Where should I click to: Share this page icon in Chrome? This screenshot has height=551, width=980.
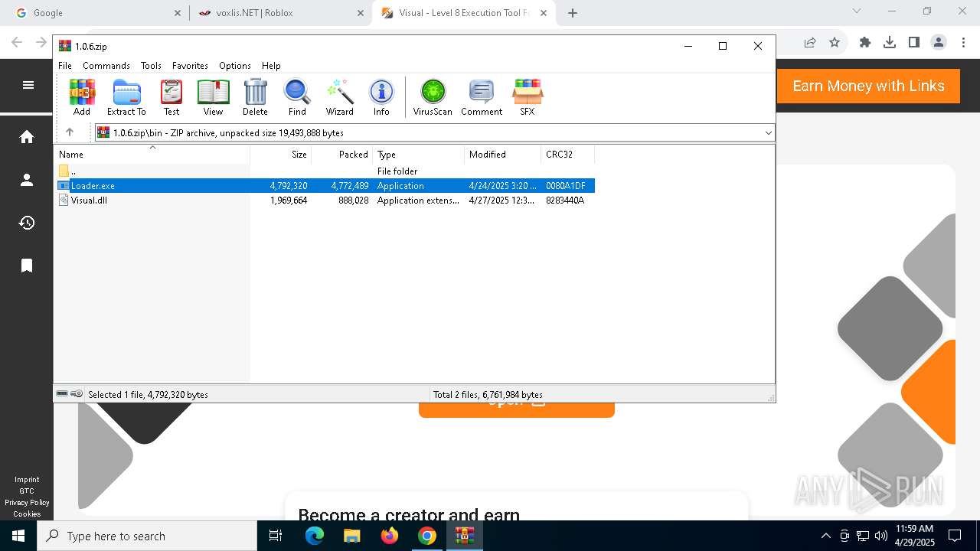click(810, 43)
